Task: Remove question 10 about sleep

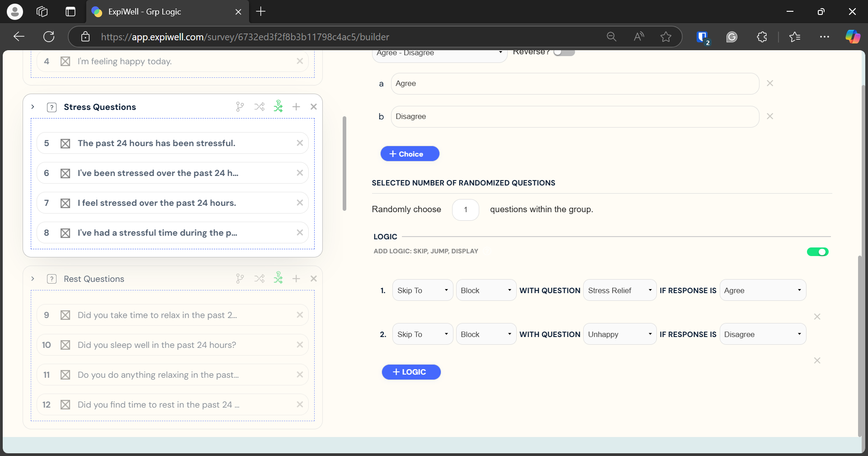Action: pos(300,345)
